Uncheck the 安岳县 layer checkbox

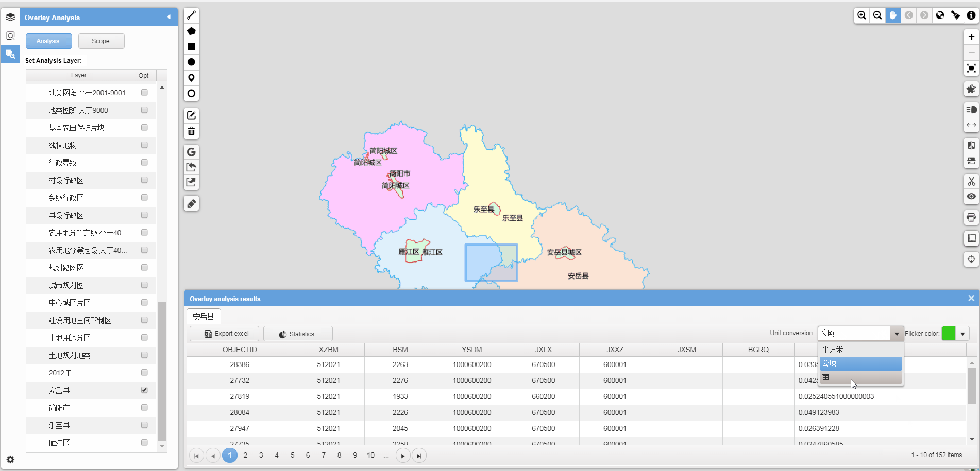coord(144,390)
